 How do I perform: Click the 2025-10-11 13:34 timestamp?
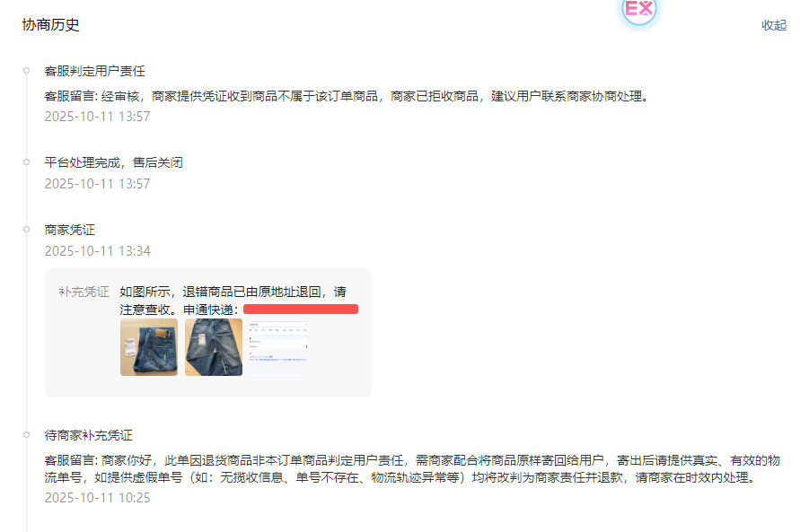point(98,251)
